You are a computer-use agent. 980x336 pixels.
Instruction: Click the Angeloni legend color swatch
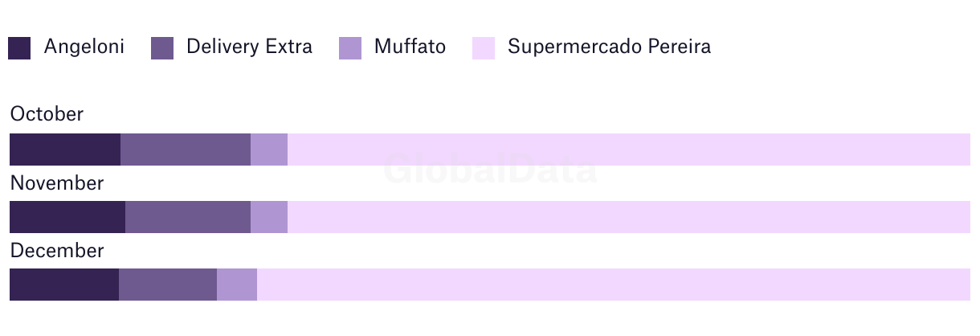[x=19, y=48]
